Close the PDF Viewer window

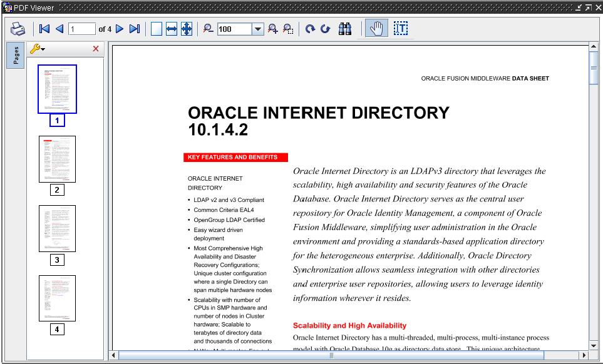pyautogui.click(x=598, y=8)
